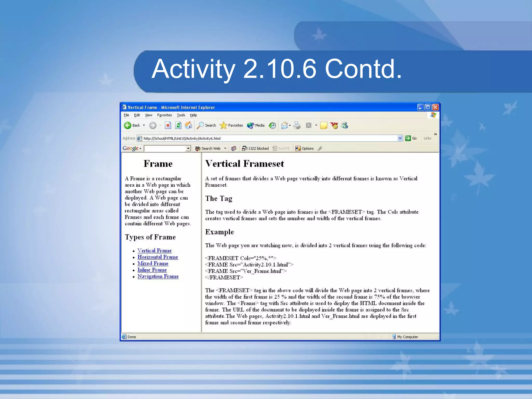
Task: Click the 1322 blocked popup blocker button
Action: coord(255,148)
